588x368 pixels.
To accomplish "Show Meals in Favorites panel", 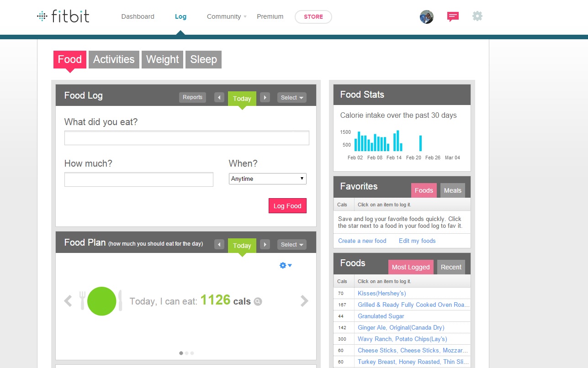I will tap(452, 190).
